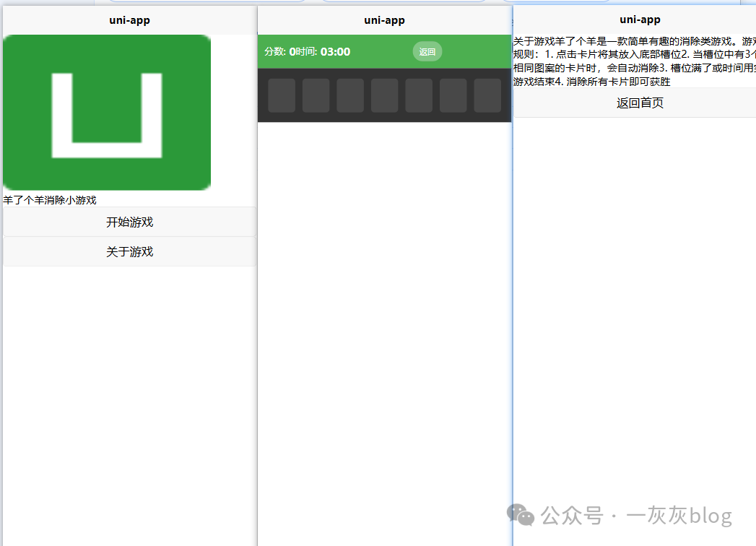Click the third card slot in the tray
756x546 pixels.
click(350, 95)
